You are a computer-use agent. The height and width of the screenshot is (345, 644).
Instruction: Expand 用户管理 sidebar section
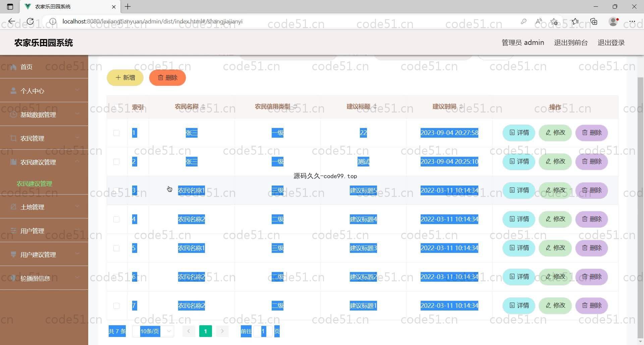pos(44,231)
